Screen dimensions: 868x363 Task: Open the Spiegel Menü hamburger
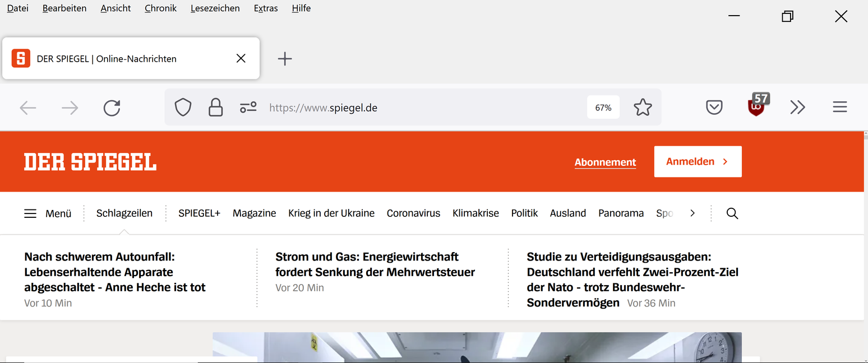(48, 213)
